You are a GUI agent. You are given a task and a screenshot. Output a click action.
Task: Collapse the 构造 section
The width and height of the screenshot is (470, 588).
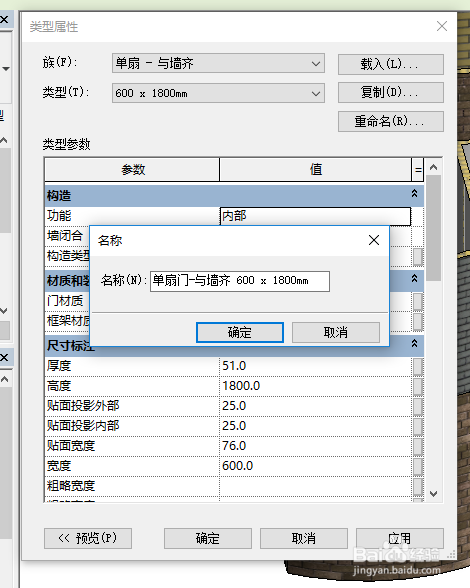pos(414,194)
